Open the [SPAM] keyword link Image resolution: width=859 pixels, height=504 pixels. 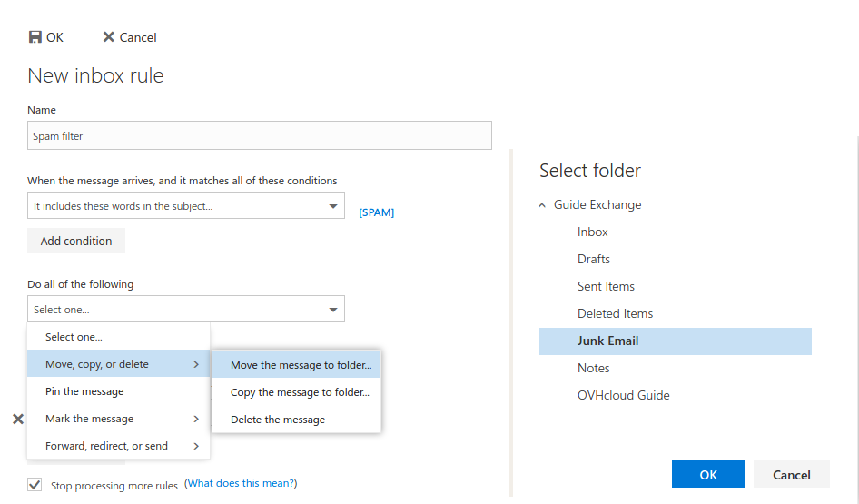point(376,212)
